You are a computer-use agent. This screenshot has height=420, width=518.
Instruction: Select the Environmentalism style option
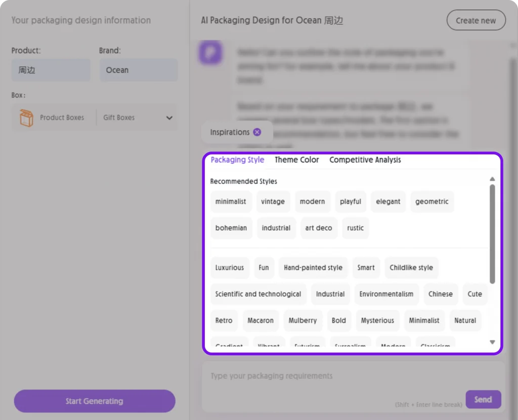coord(386,294)
